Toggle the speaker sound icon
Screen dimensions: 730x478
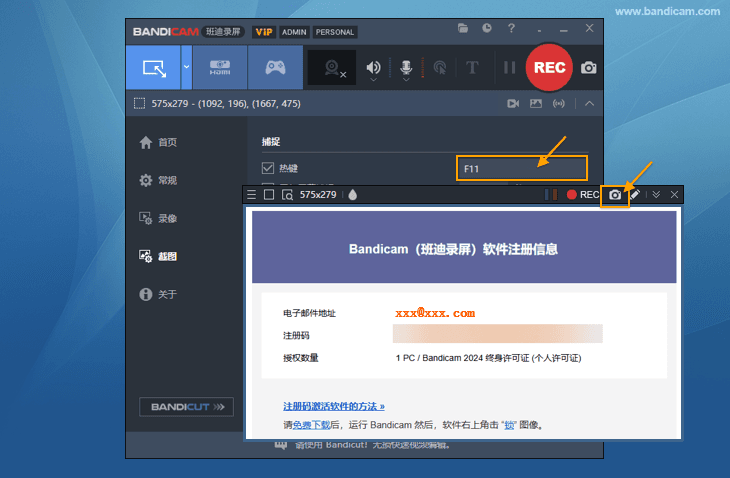[373, 68]
